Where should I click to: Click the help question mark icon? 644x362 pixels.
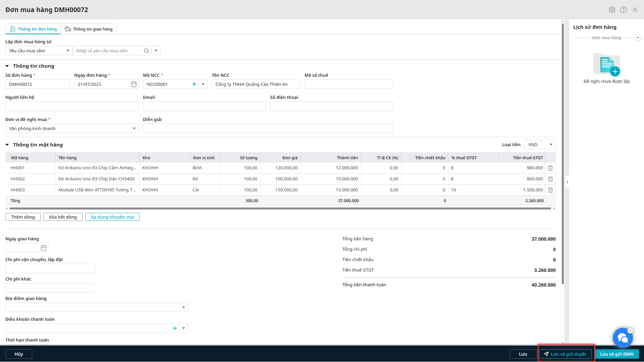coord(623,10)
